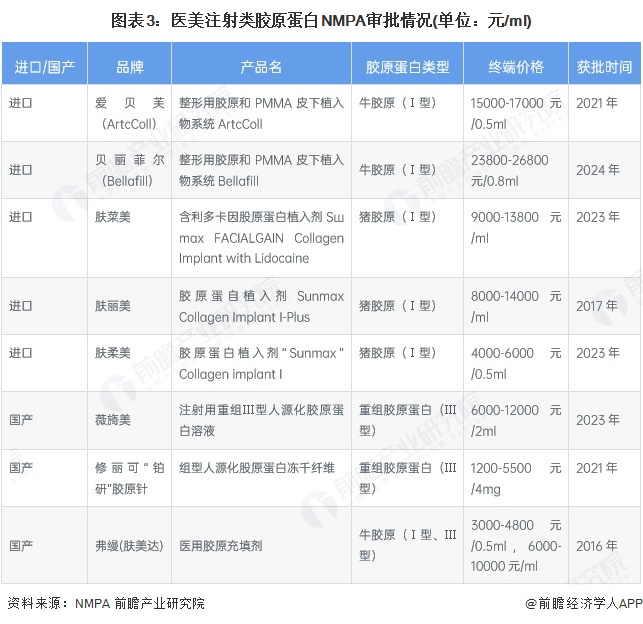
Task: Select the brand cell '修丽可铂研胶原针'
Action: pyautogui.click(x=130, y=478)
